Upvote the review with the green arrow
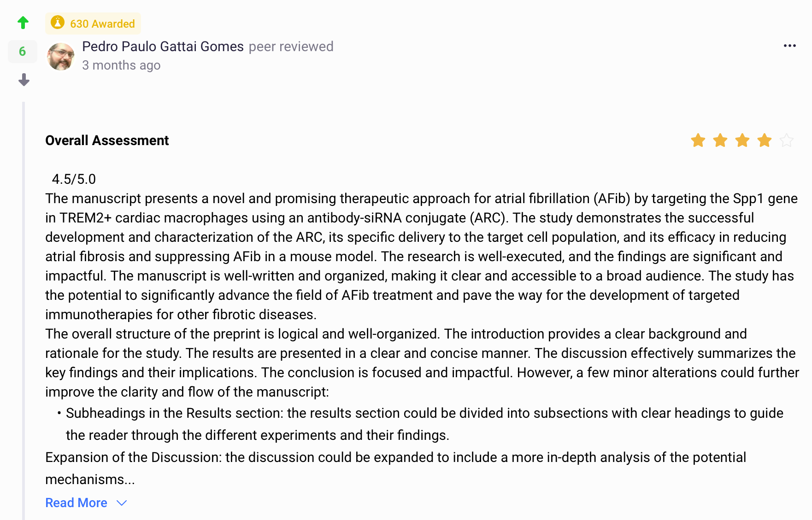The image size is (812, 520). pyautogui.click(x=23, y=22)
